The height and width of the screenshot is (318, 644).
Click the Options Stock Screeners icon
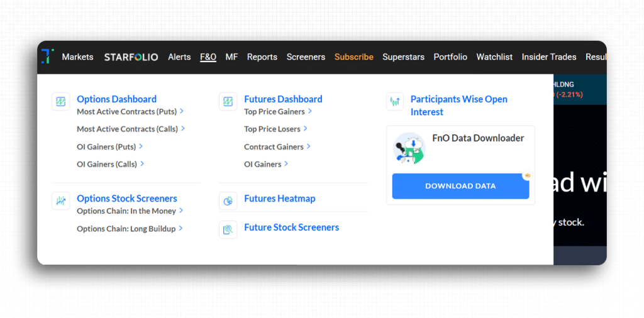point(61,200)
